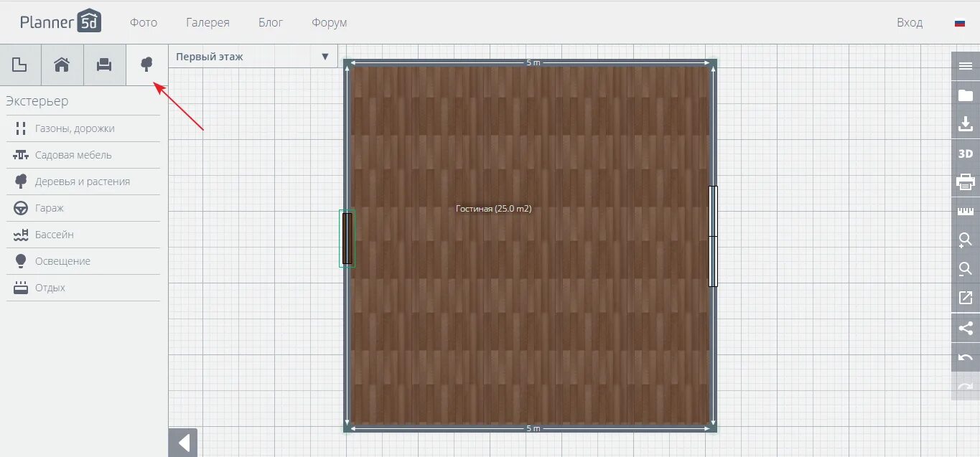Screen dimensions: 980x457
Task: Open Газоны, дорожки category
Action: 83,128
